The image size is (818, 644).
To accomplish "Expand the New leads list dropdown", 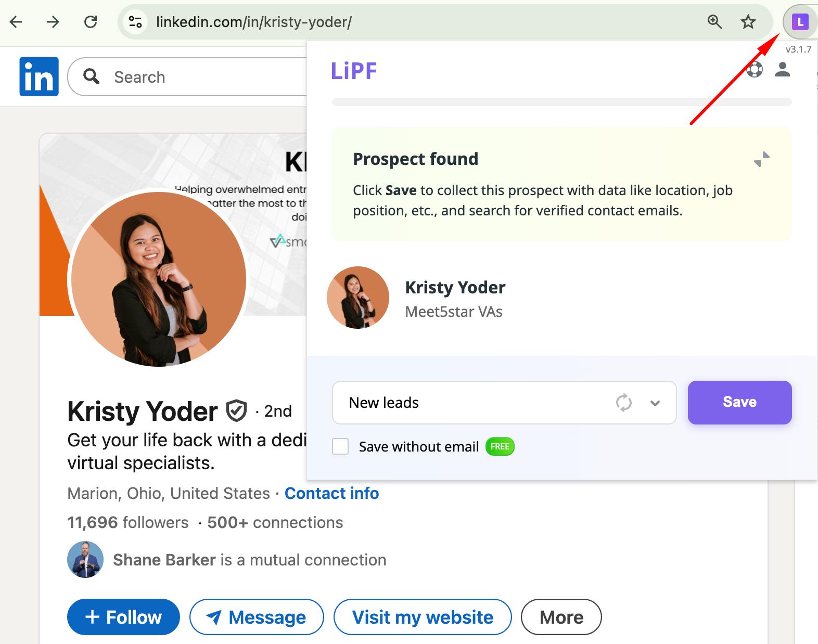I will pyautogui.click(x=655, y=403).
